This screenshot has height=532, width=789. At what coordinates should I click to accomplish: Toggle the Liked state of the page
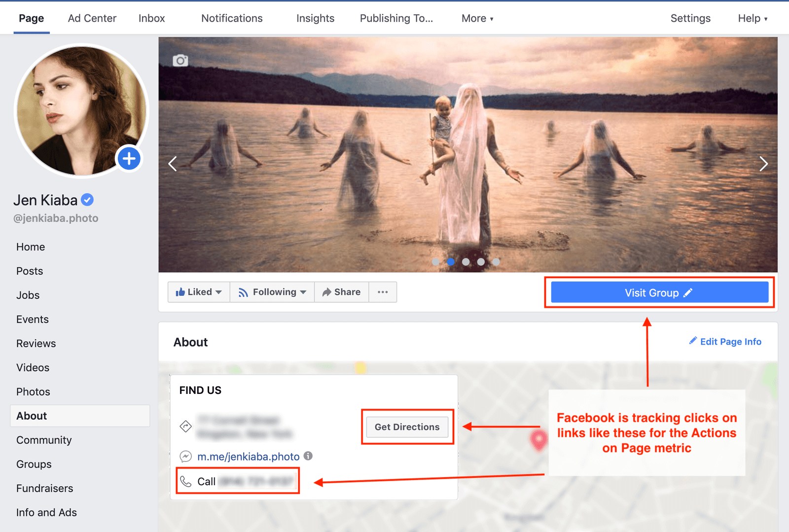coord(198,292)
